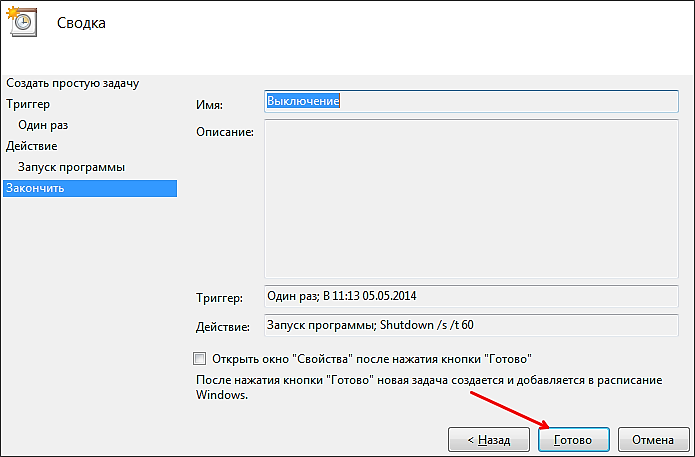
Task: Enable the open "Свойства" window checkbox
Action: (199, 358)
